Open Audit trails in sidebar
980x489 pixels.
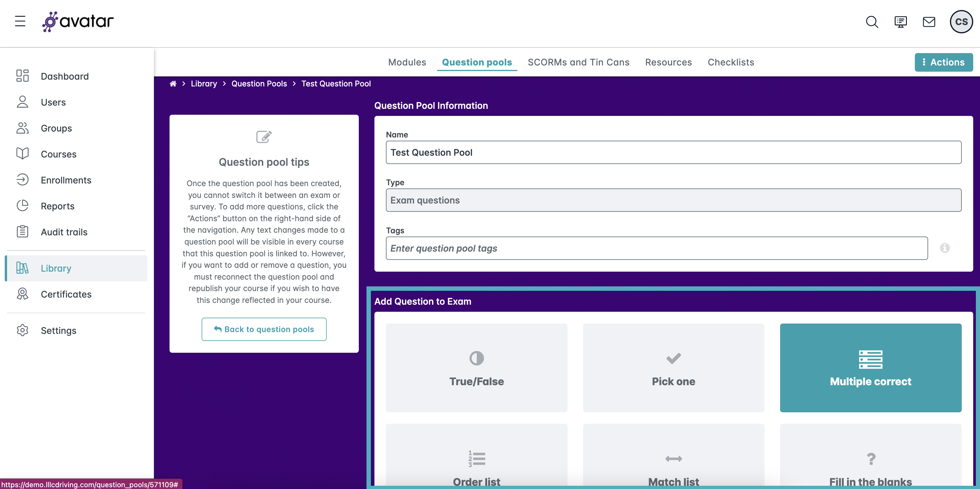(64, 232)
